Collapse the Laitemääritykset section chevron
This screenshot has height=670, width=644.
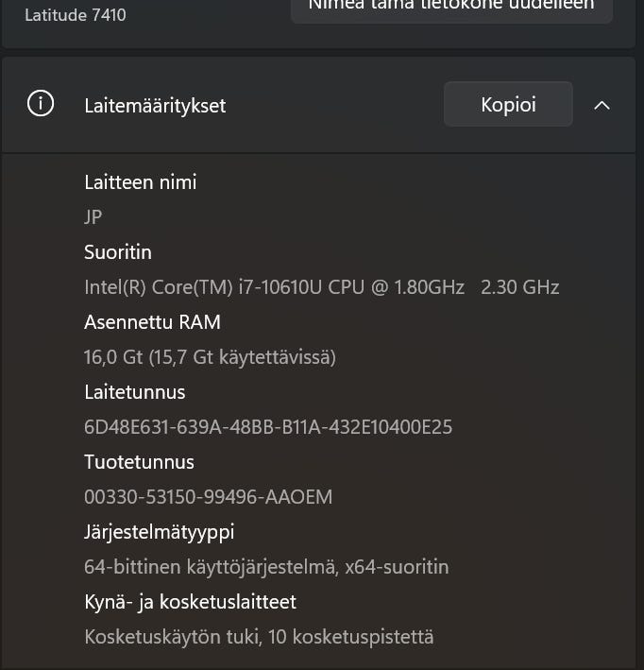(x=602, y=105)
